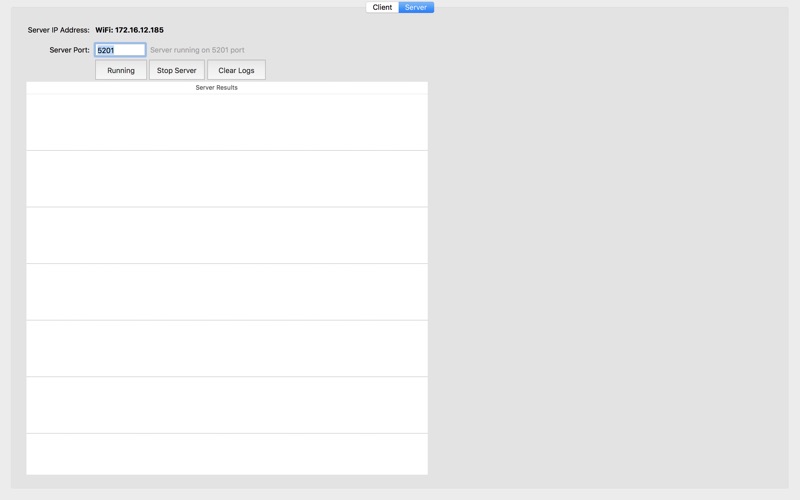Switch to the Client tab

[382, 7]
